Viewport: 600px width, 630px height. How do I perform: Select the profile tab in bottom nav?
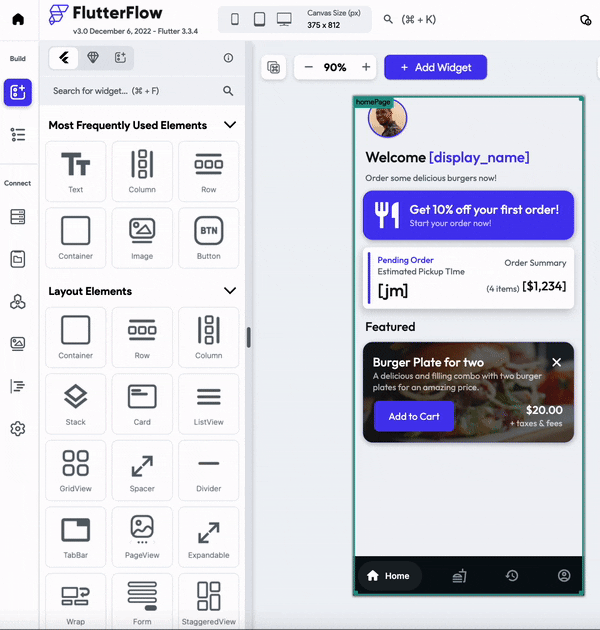tap(564, 576)
